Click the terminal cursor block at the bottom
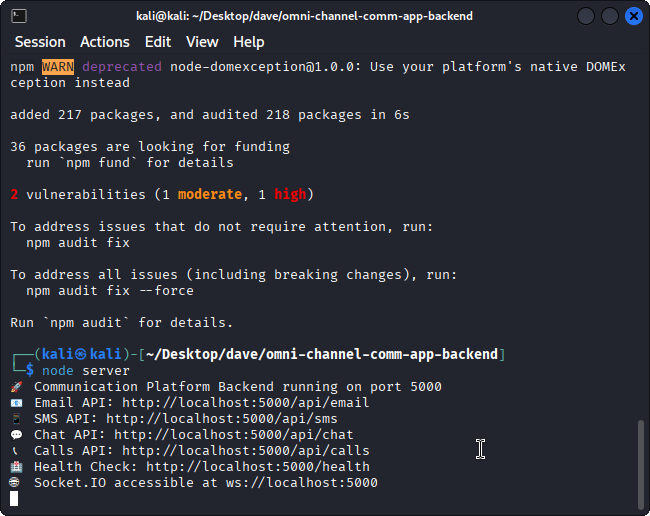 point(14,498)
